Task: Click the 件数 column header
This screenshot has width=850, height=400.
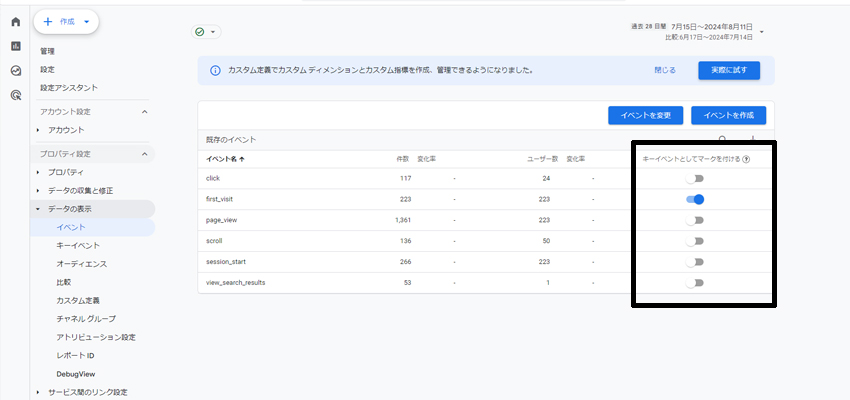Action: [x=402, y=159]
